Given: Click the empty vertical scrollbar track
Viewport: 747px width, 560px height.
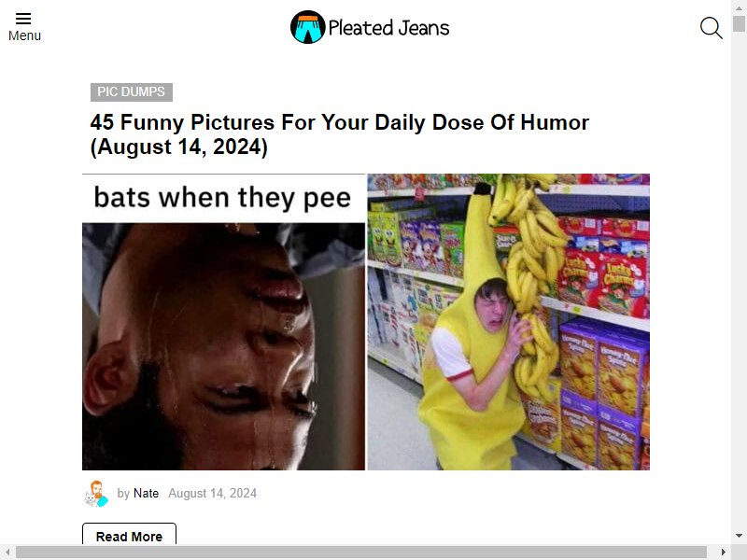Looking at the screenshot, I should [739, 280].
